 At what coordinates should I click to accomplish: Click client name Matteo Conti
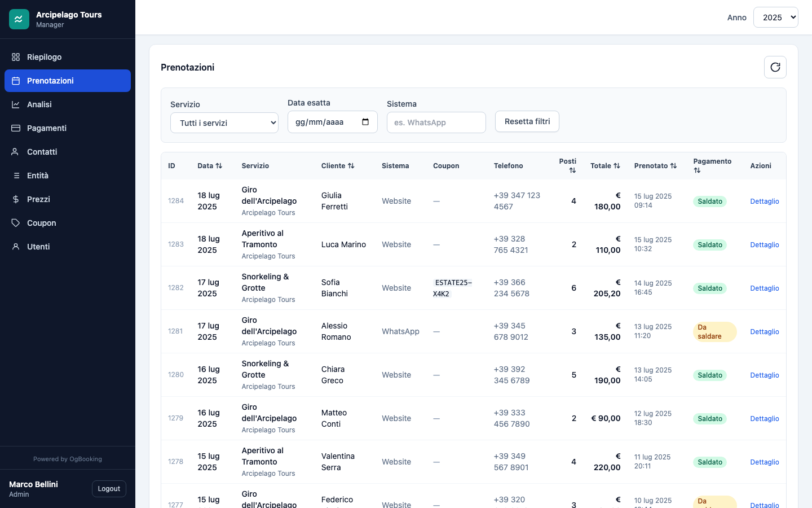click(x=334, y=418)
